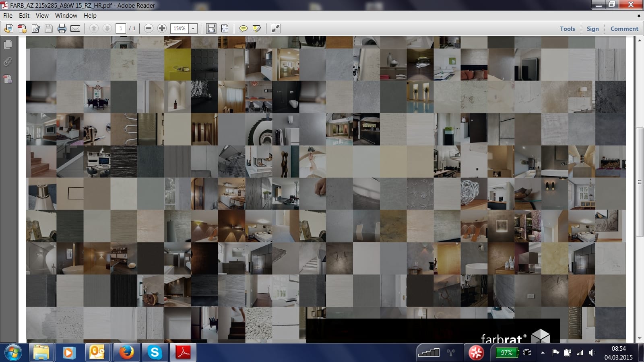The image size is (644, 362).
Task: Click the Create PDF online icon
Action: 22,29
